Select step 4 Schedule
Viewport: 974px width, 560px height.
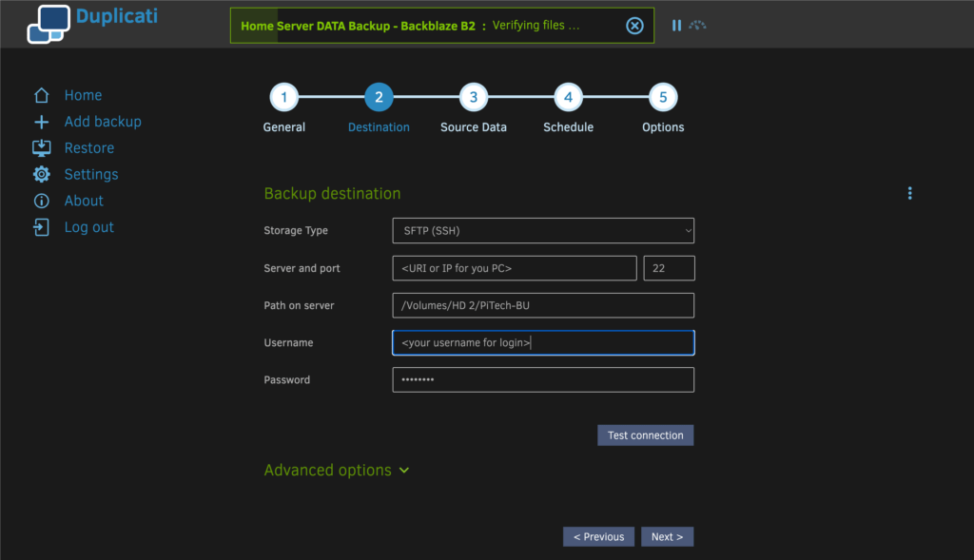[568, 97]
